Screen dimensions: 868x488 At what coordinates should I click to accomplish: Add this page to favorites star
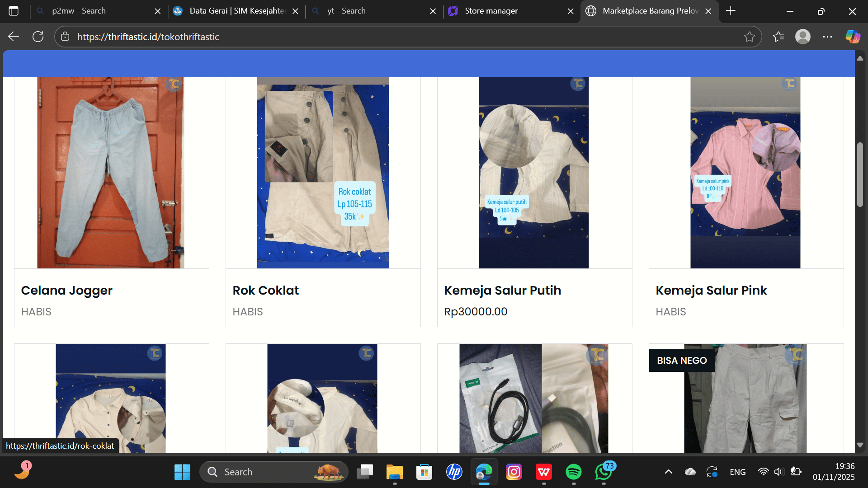pos(749,37)
